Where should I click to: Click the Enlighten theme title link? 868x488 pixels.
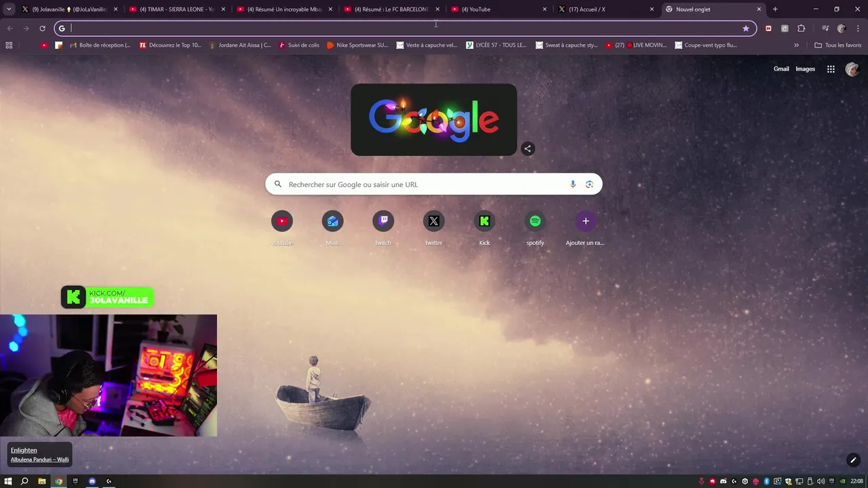click(x=24, y=450)
